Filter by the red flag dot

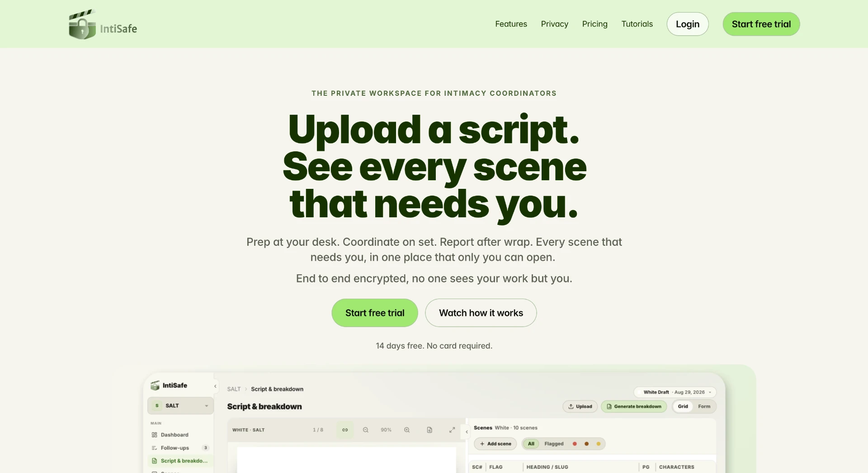(x=575, y=444)
